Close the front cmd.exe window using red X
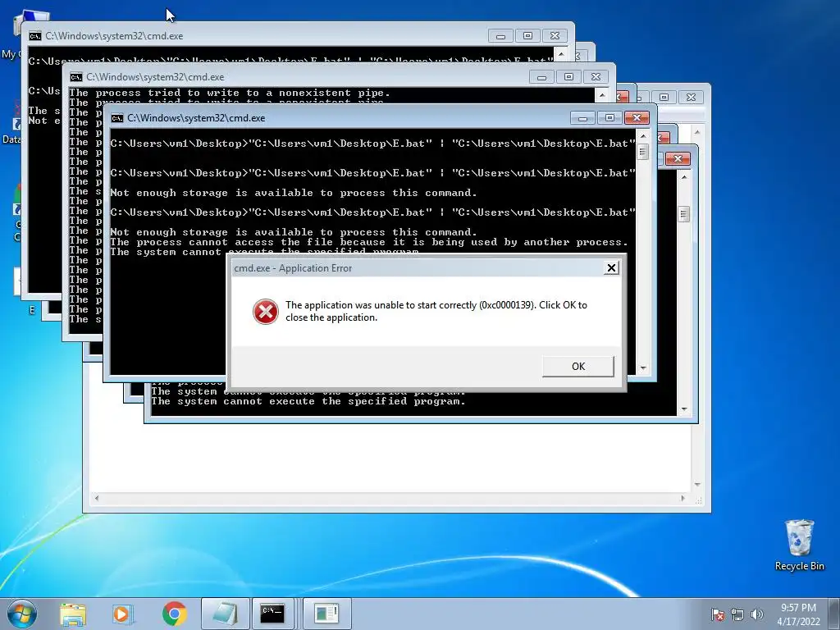This screenshot has height=630, width=840. (637, 118)
